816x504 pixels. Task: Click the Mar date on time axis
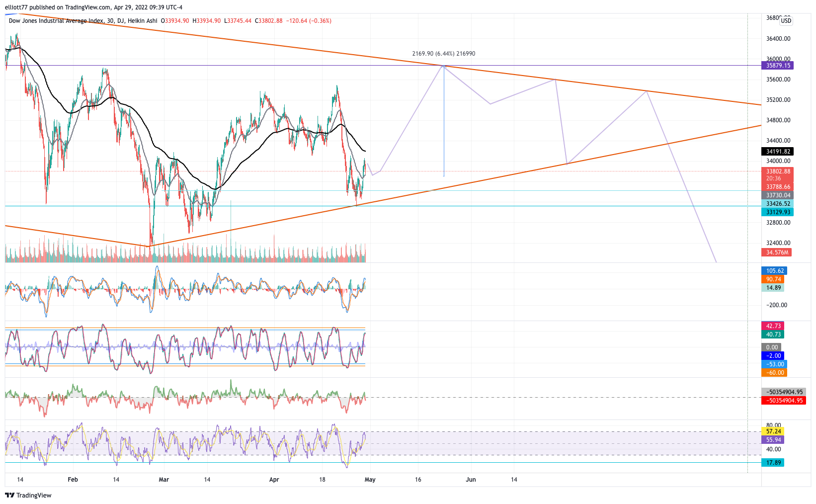point(163,480)
